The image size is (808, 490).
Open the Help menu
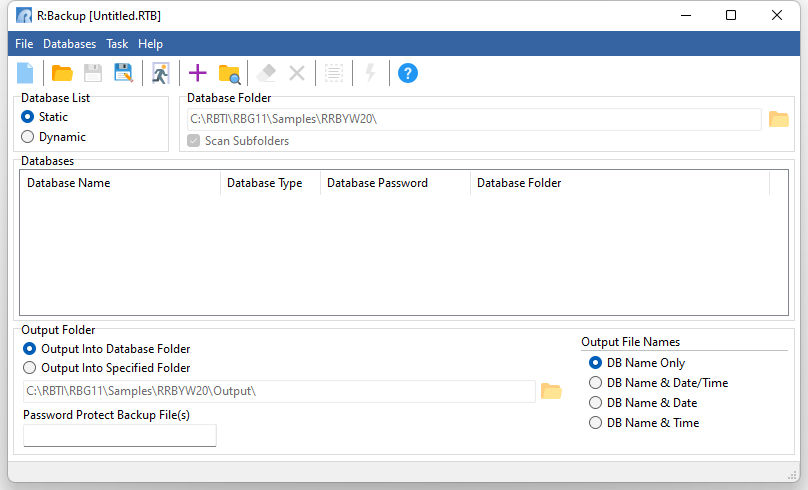click(x=150, y=44)
